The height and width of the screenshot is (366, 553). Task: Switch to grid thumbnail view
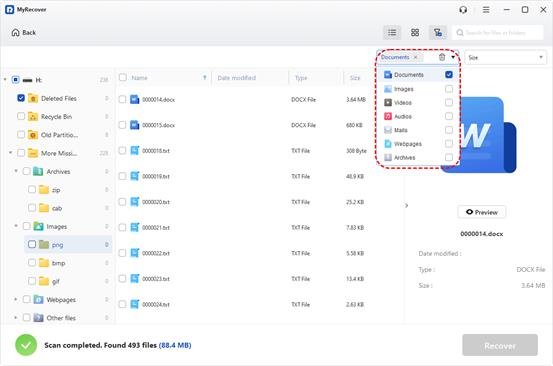[415, 33]
